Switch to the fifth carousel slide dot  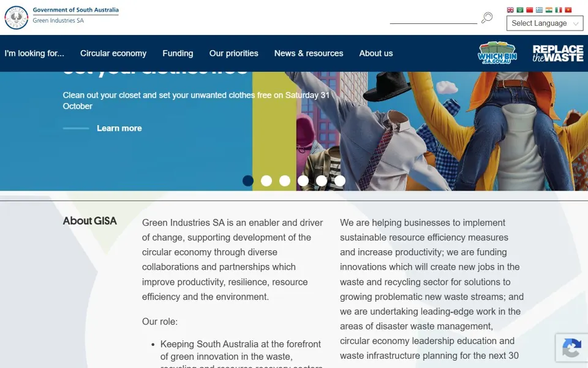coord(322,180)
